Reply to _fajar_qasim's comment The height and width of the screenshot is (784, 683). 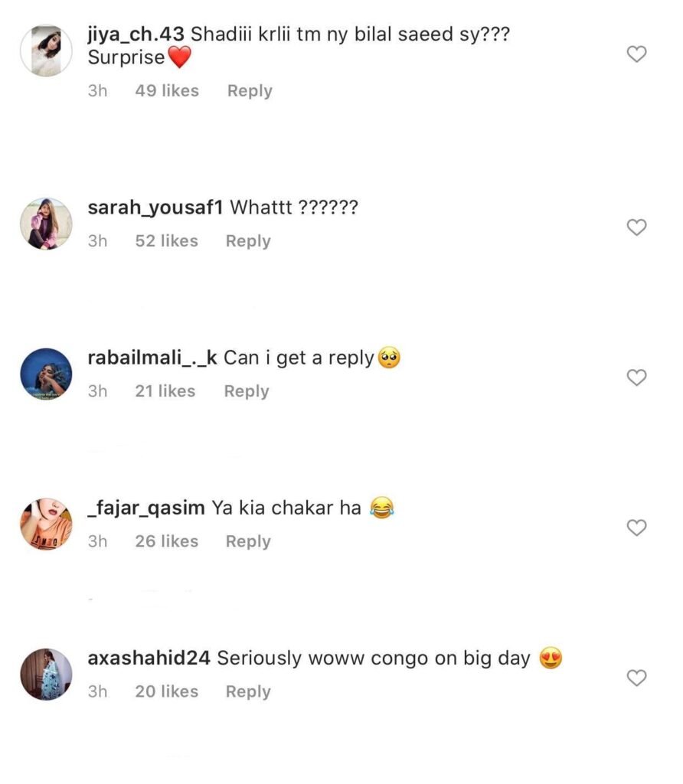248,541
